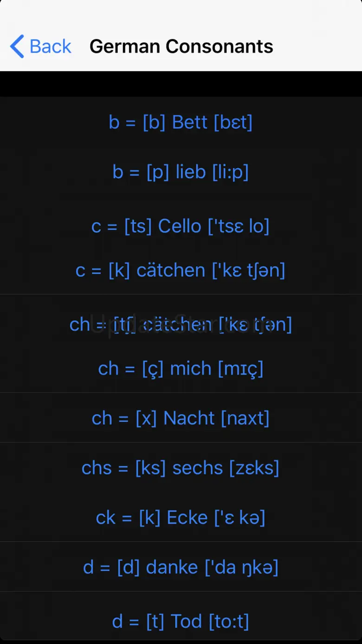This screenshot has width=362, height=644.
Task: Tap the word Nacht
Action: (x=189, y=418)
